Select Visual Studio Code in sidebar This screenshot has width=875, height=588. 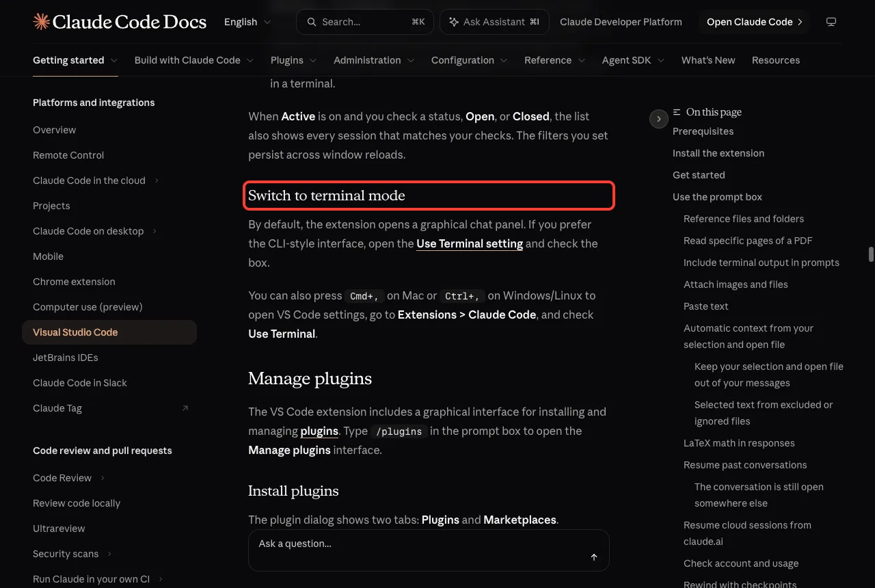pos(109,332)
